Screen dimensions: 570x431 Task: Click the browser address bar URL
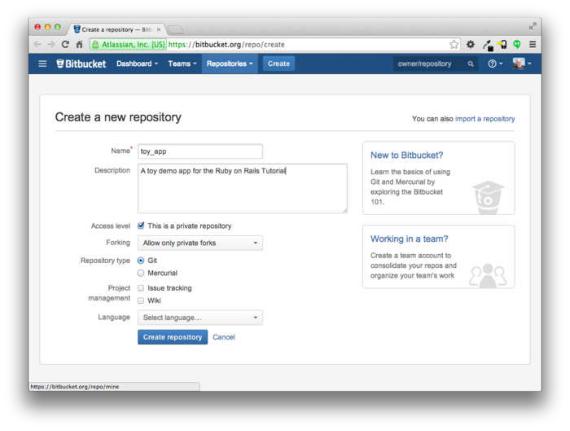coord(226,45)
